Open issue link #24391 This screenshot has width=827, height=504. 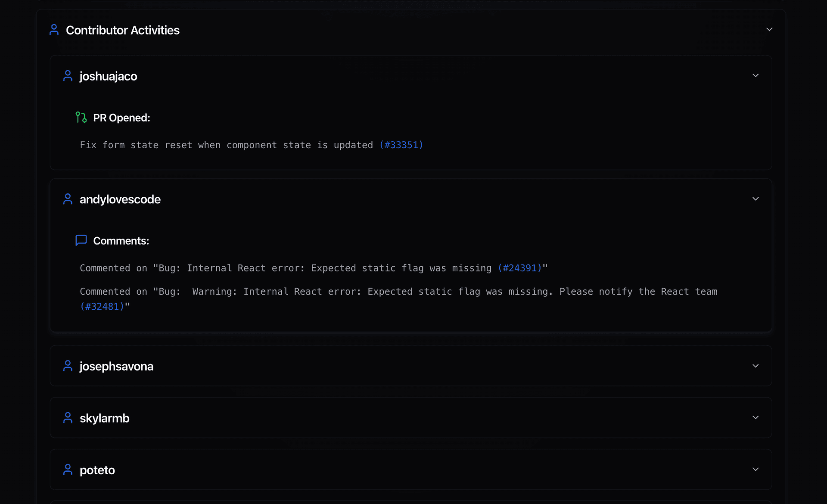tap(520, 268)
